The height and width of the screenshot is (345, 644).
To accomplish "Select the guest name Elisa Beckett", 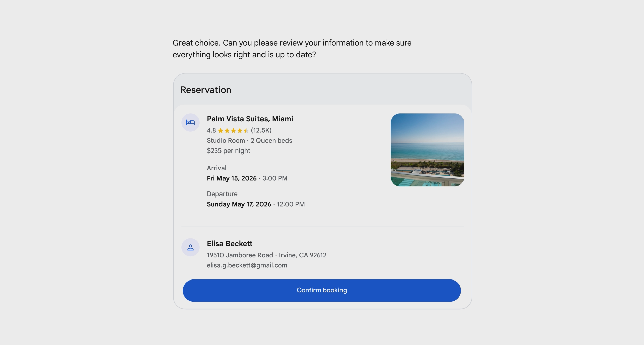I will [230, 244].
